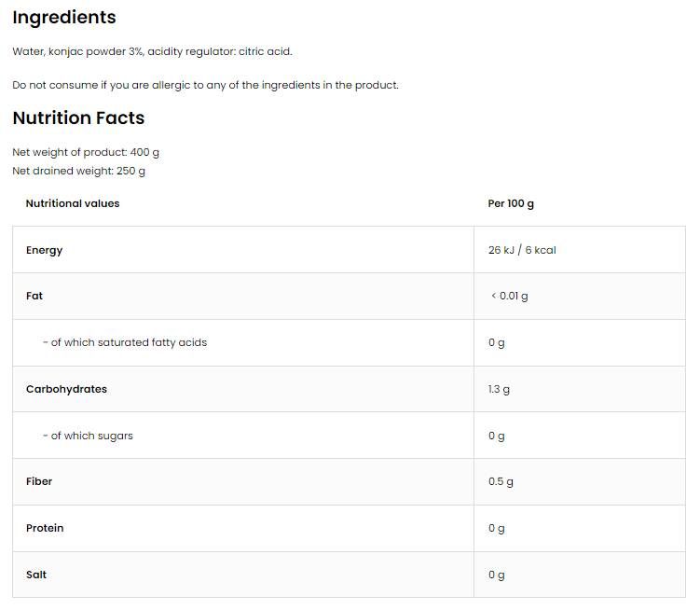The width and height of the screenshot is (700, 610).
Task: Select the Protein row label
Action: coord(45,528)
